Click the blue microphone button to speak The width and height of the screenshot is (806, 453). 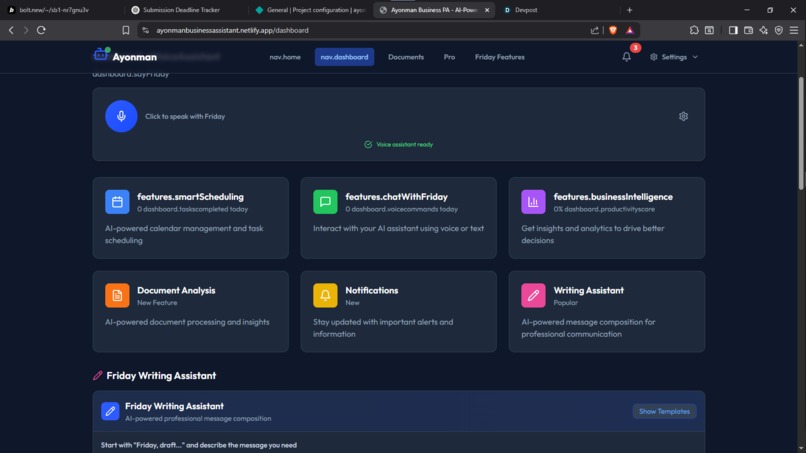pos(121,116)
